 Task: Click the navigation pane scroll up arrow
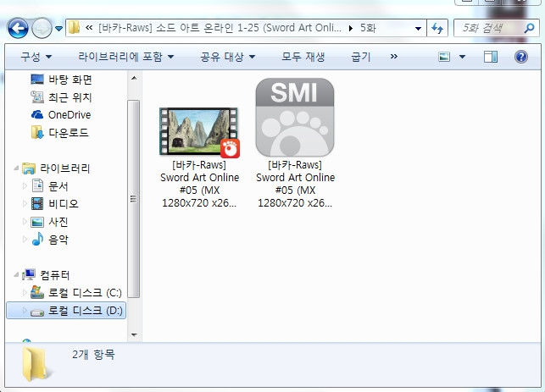[x=134, y=78]
